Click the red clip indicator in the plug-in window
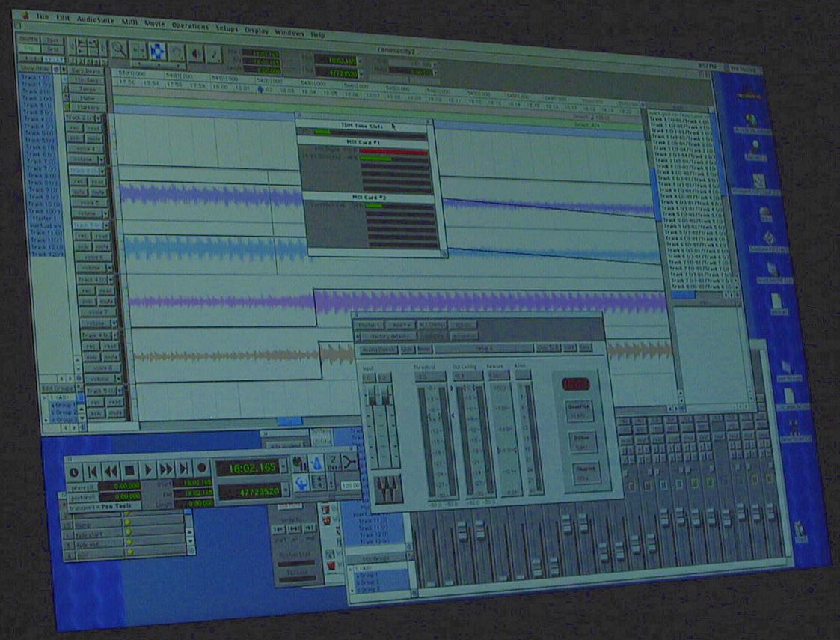840x640 pixels. pyautogui.click(x=575, y=384)
